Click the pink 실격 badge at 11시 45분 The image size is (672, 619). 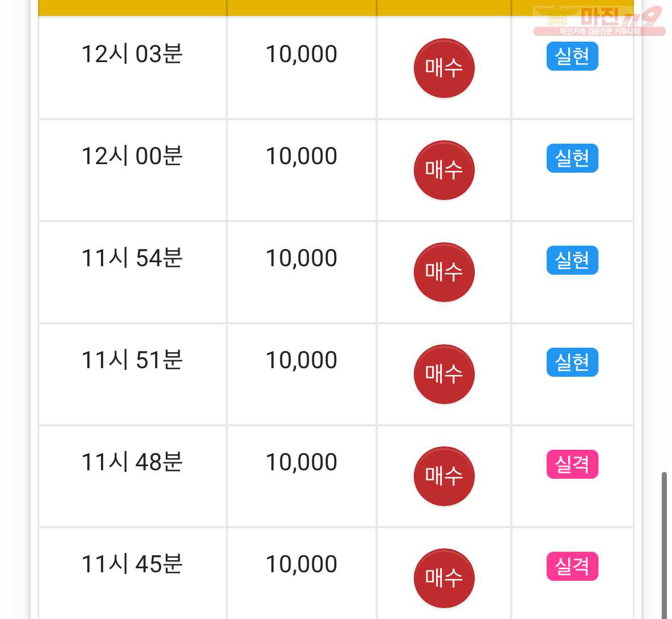[x=572, y=566]
